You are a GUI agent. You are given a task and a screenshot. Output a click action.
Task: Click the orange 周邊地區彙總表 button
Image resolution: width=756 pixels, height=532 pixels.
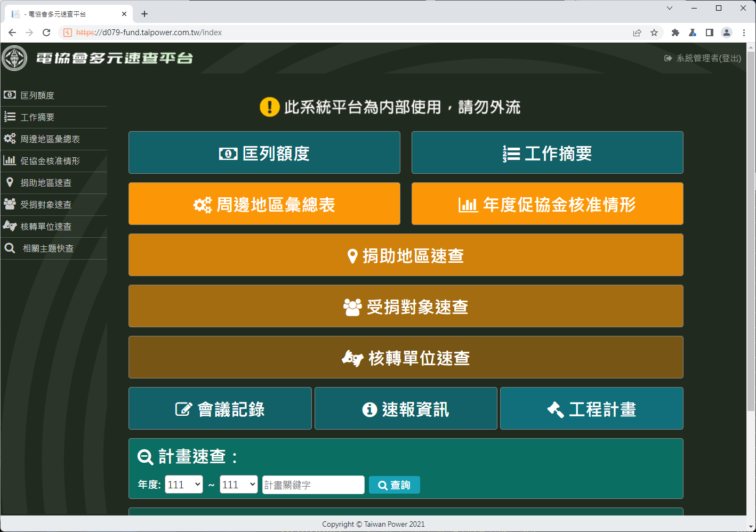[x=264, y=204]
